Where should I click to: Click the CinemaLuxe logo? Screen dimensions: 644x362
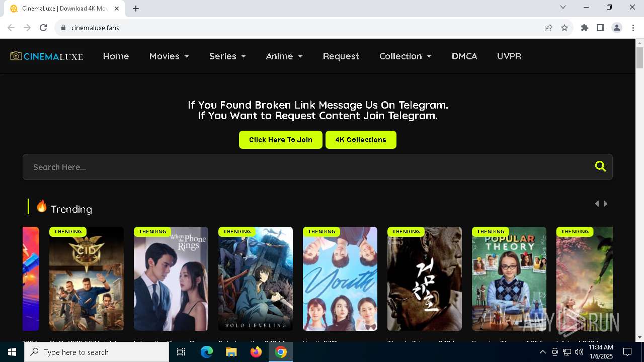click(x=46, y=56)
